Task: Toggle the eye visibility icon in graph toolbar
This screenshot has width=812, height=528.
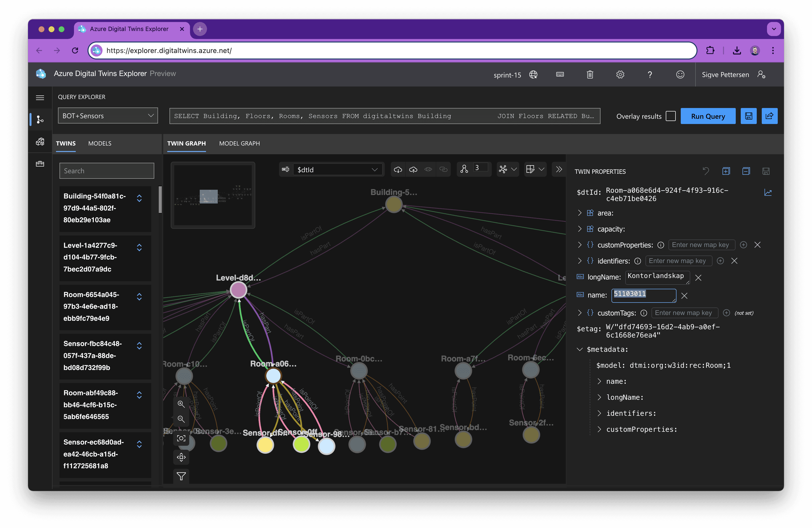Action: [x=428, y=169]
